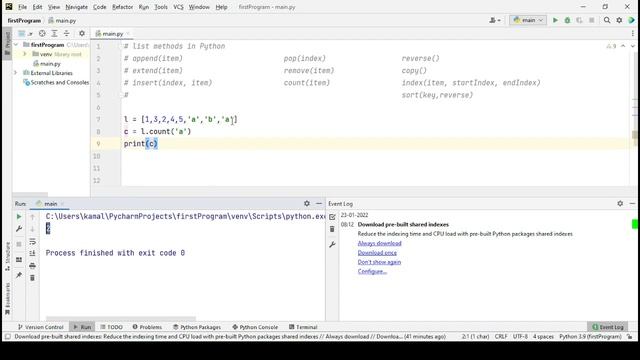Start debugging with the bug icon

tap(567, 20)
